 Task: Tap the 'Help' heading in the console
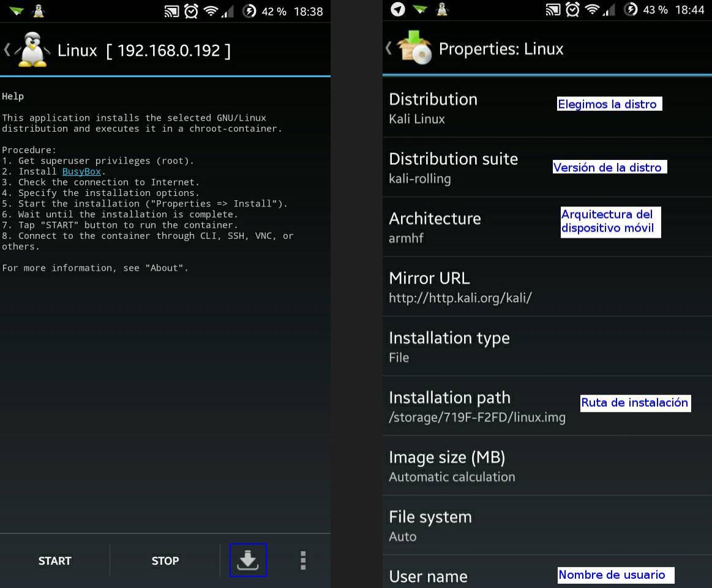tap(13, 96)
